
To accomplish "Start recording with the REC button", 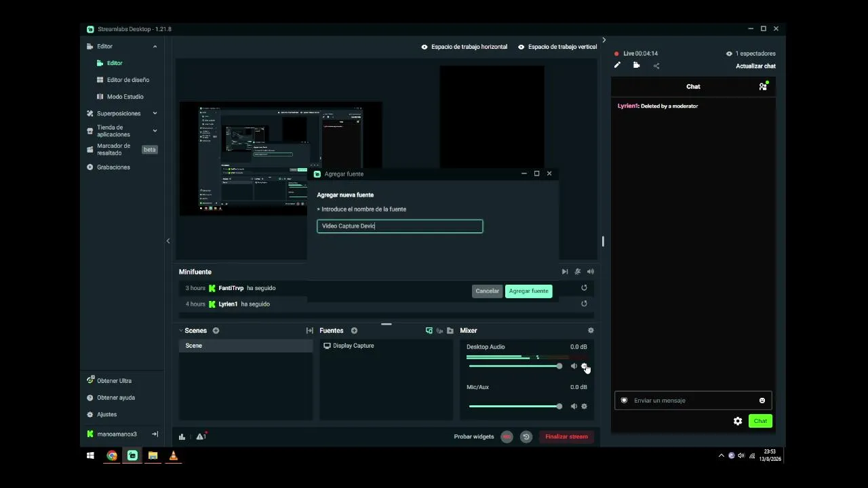I will click(507, 436).
